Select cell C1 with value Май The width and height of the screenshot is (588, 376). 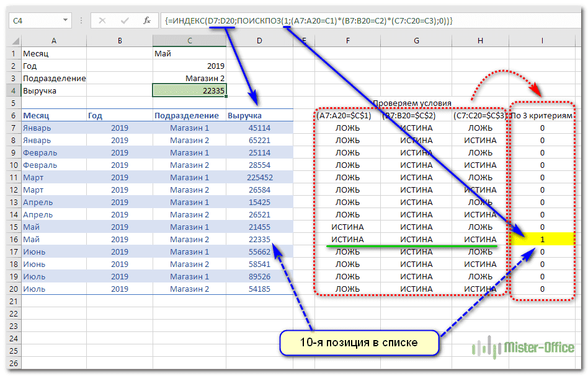click(189, 53)
